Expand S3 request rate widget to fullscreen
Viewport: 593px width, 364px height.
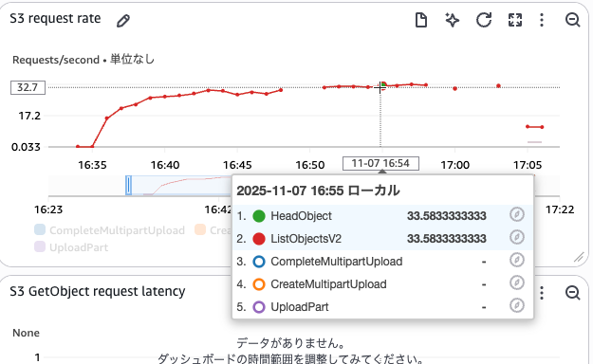515,20
